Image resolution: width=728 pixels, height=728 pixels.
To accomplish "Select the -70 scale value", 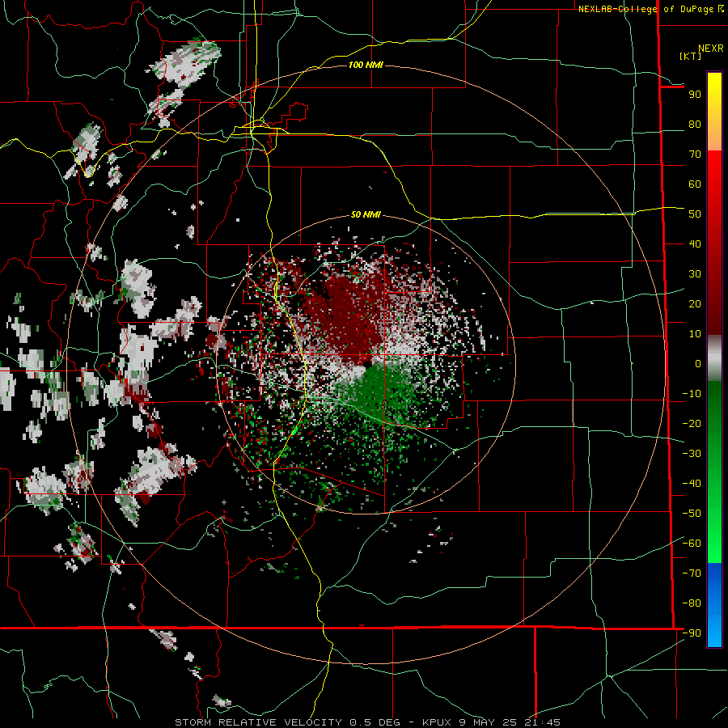I will click(x=692, y=574).
